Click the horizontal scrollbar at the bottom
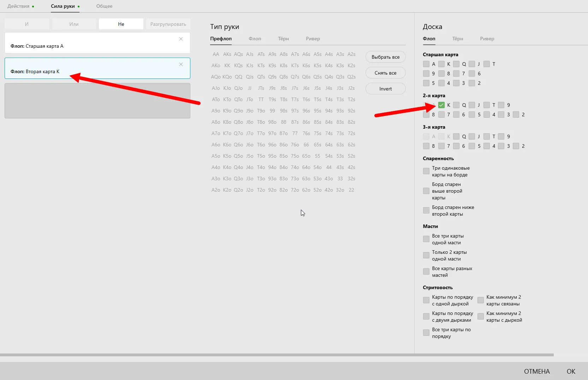This screenshot has width=588, height=380. tap(277, 355)
